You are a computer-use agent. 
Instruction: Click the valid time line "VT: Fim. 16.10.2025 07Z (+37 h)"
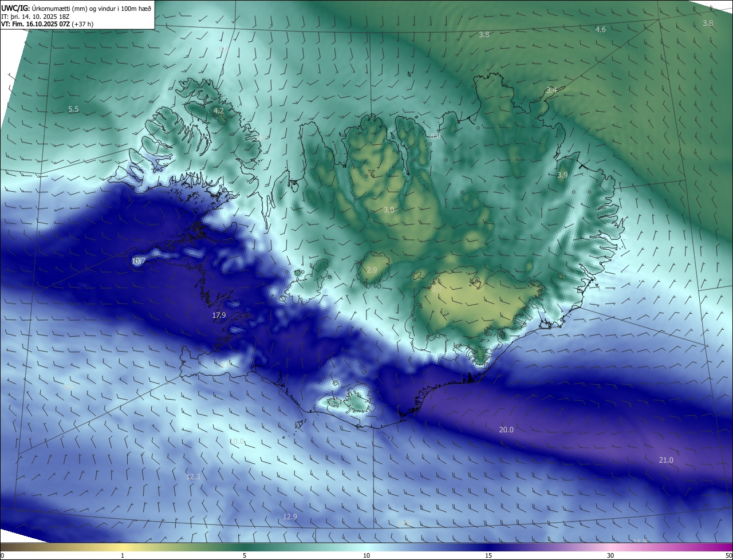[48, 25]
